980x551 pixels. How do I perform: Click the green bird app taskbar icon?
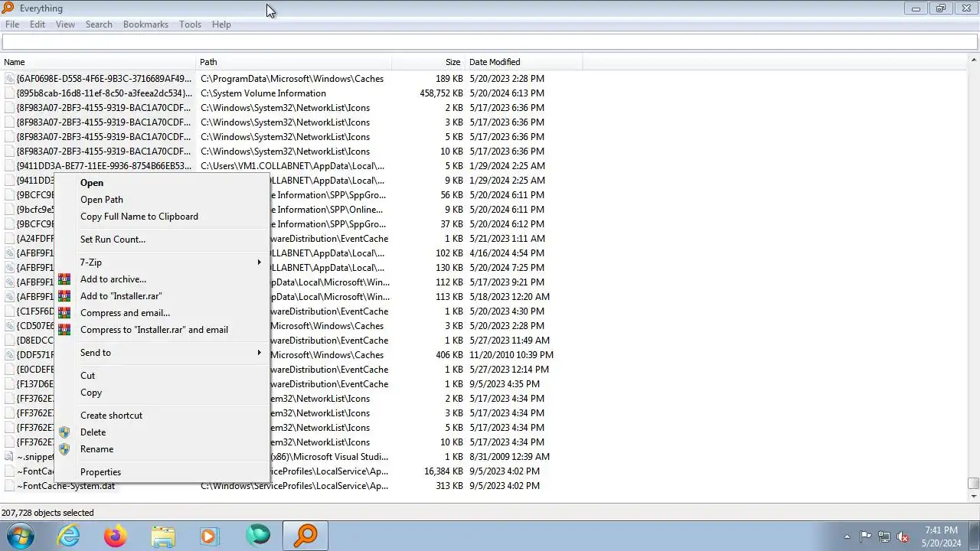point(258,536)
